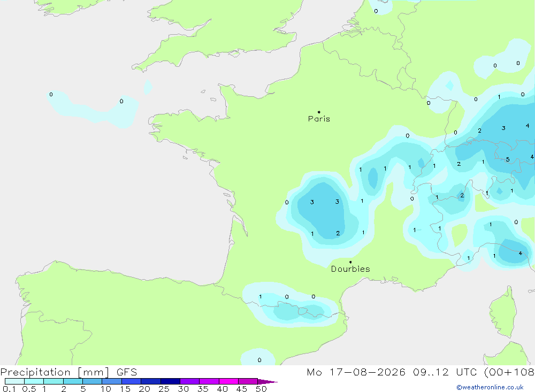The width and height of the screenshot is (535, 392).
Task: Click map precipitation value '5' east of France
Action: [x=508, y=159]
